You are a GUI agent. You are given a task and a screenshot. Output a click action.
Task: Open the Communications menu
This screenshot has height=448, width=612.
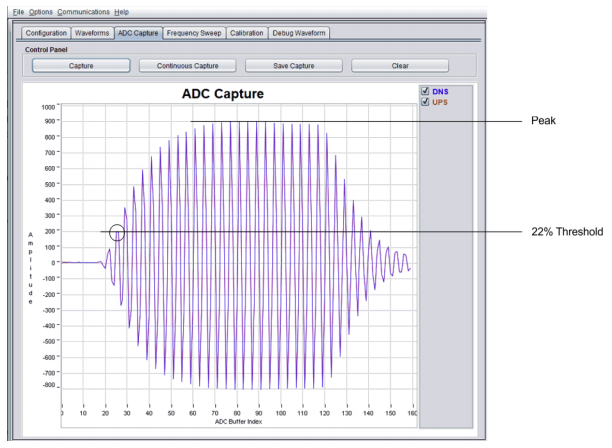tap(85, 11)
